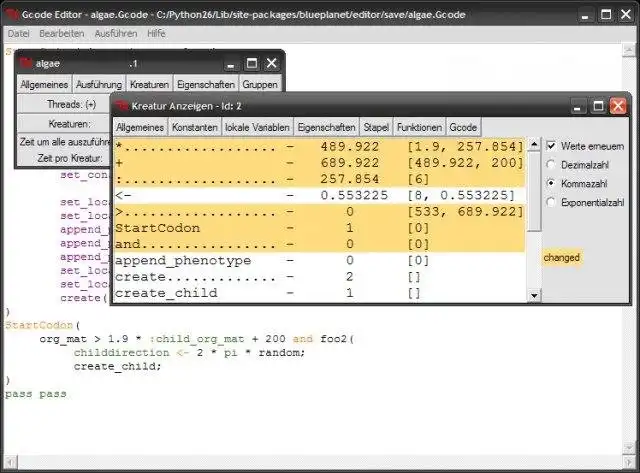Minimize the Gcode Editor window
This screenshot has width=640, height=473.
point(585,16)
